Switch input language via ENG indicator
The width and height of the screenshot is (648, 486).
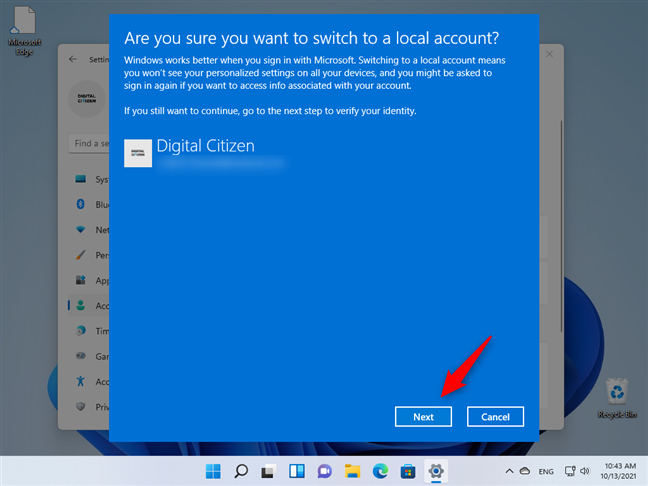click(546, 471)
